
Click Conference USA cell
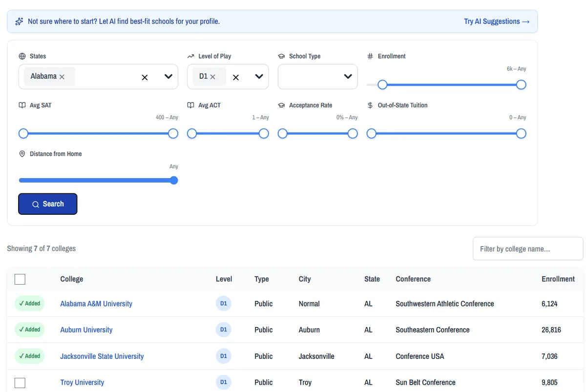pyautogui.click(x=420, y=356)
